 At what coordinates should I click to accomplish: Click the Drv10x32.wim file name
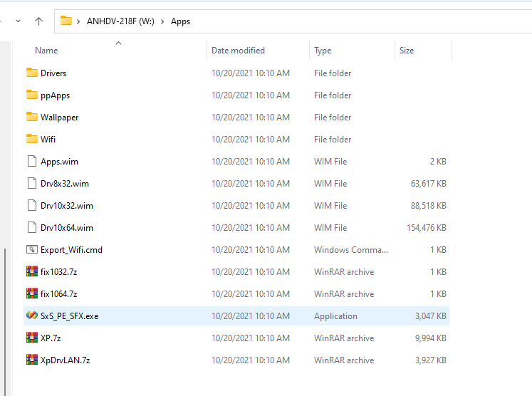coord(66,206)
